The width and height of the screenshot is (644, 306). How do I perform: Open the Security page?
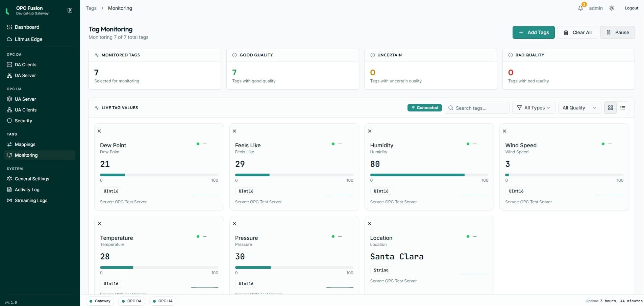pyautogui.click(x=40, y=121)
